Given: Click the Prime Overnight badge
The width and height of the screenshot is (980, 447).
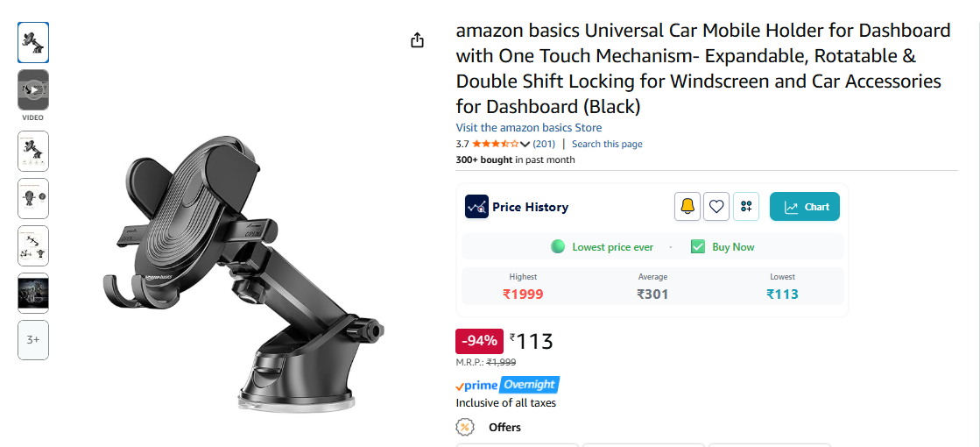Looking at the screenshot, I should (507, 385).
